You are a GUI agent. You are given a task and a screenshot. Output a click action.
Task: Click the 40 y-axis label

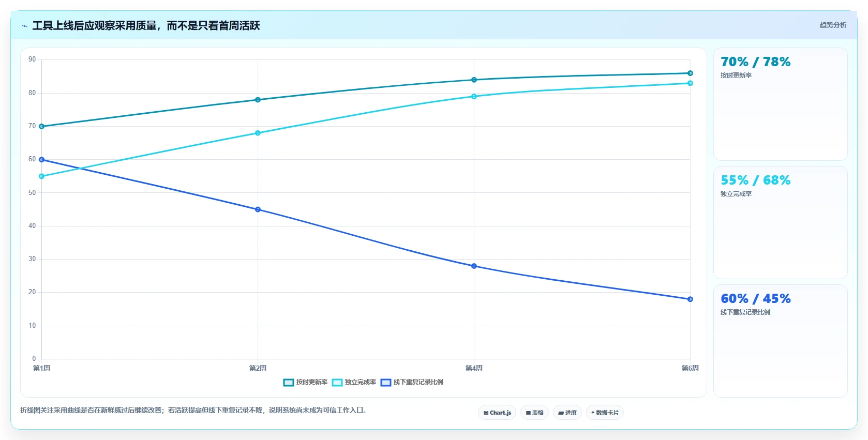tap(32, 226)
